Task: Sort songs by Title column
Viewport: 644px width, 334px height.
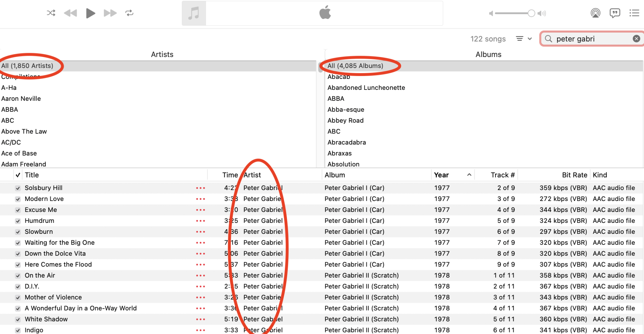Action: pos(115,175)
